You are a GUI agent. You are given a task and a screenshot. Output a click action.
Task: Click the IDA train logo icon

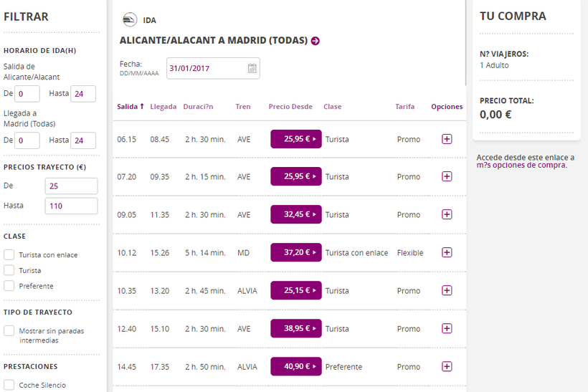(x=130, y=19)
